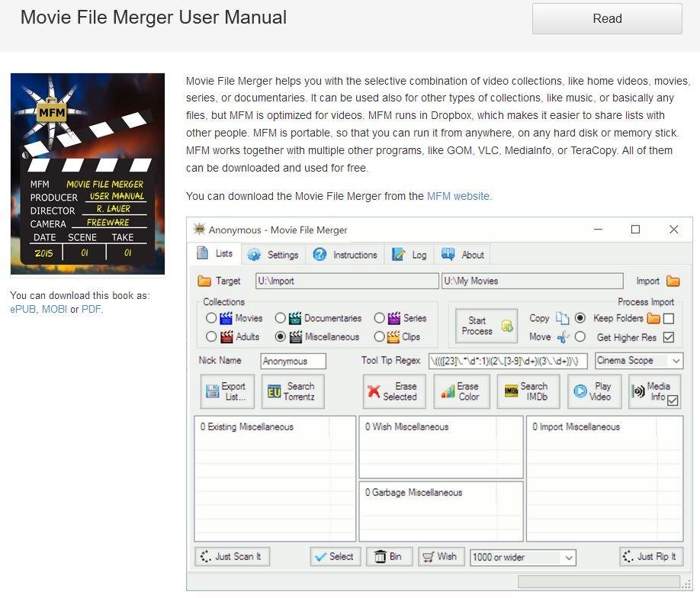Open the Erase Color tool
The height and width of the screenshot is (598, 700).
point(461,391)
